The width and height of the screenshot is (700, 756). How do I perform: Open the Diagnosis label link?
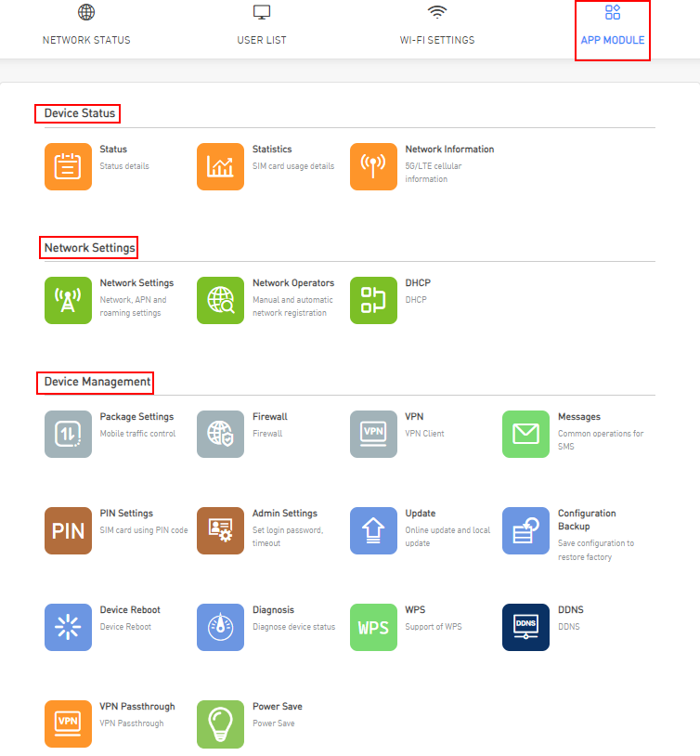[273, 610]
